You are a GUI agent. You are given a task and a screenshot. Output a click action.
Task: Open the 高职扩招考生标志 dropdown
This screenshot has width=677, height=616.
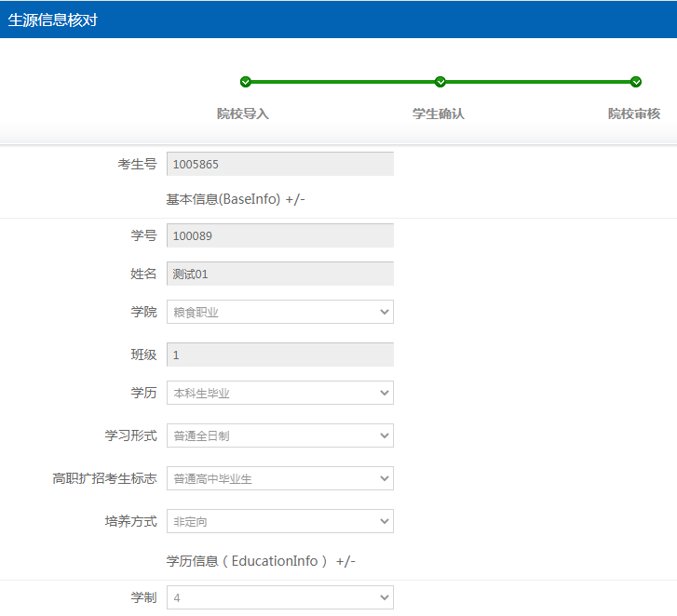point(279,478)
